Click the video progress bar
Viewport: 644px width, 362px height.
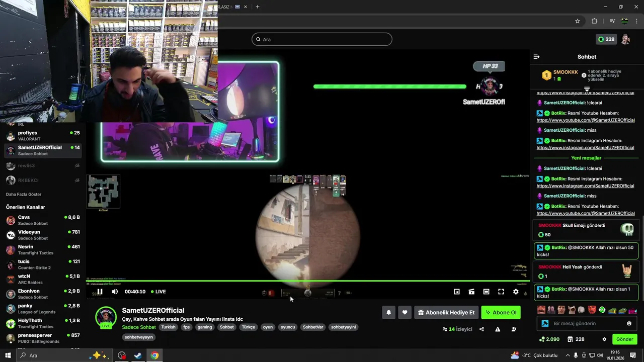click(307, 281)
